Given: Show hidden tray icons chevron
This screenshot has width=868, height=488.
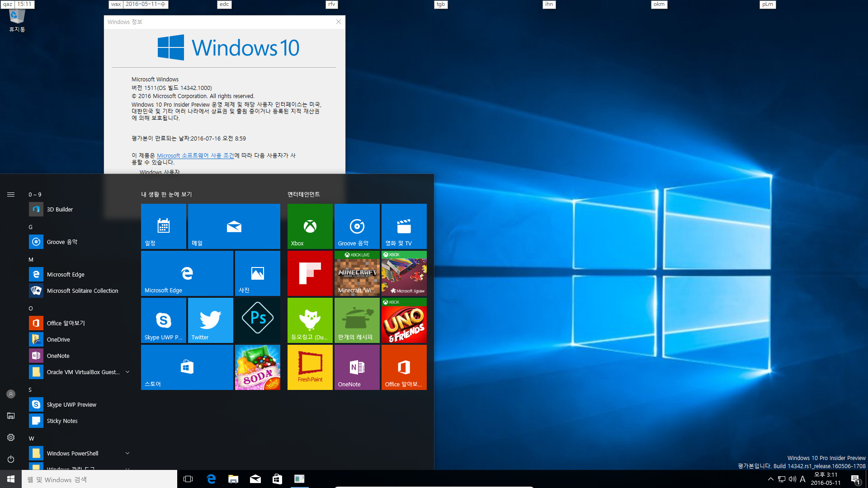Looking at the screenshot, I should [770, 479].
